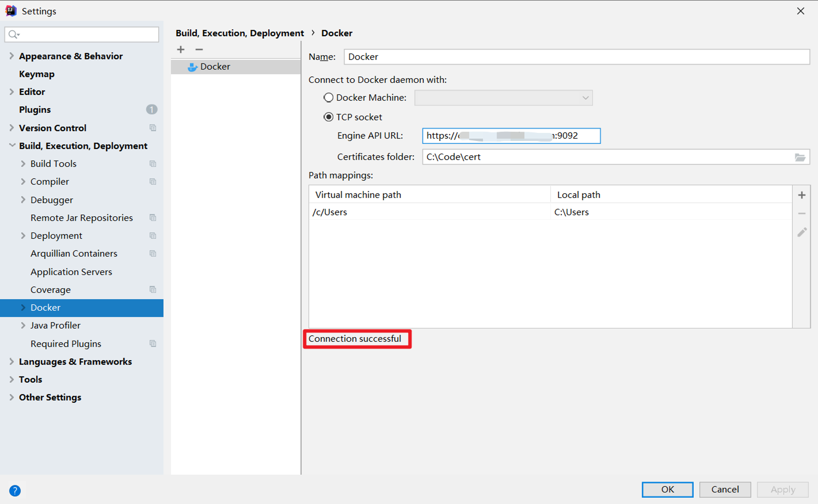Image resolution: width=818 pixels, height=504 pixels.
Task: Click the IntelliJ logo in title bar
Action: [11, 11]
